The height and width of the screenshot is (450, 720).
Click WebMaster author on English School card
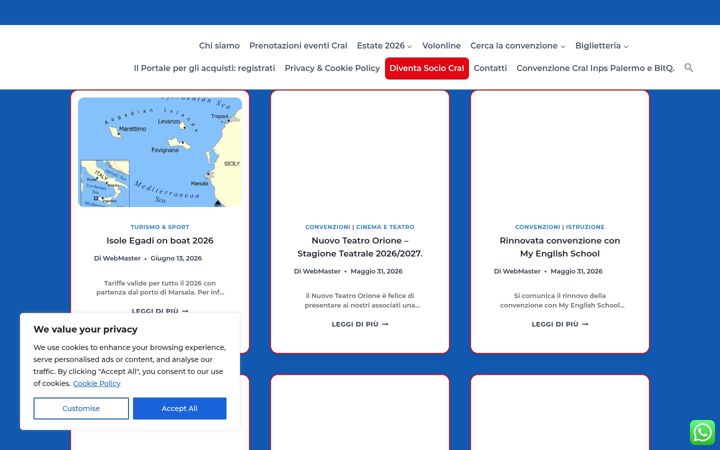521,271
